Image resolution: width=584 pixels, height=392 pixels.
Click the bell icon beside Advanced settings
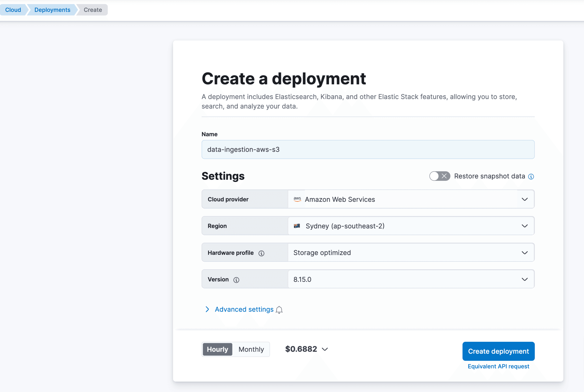click(x=279, y=310)
